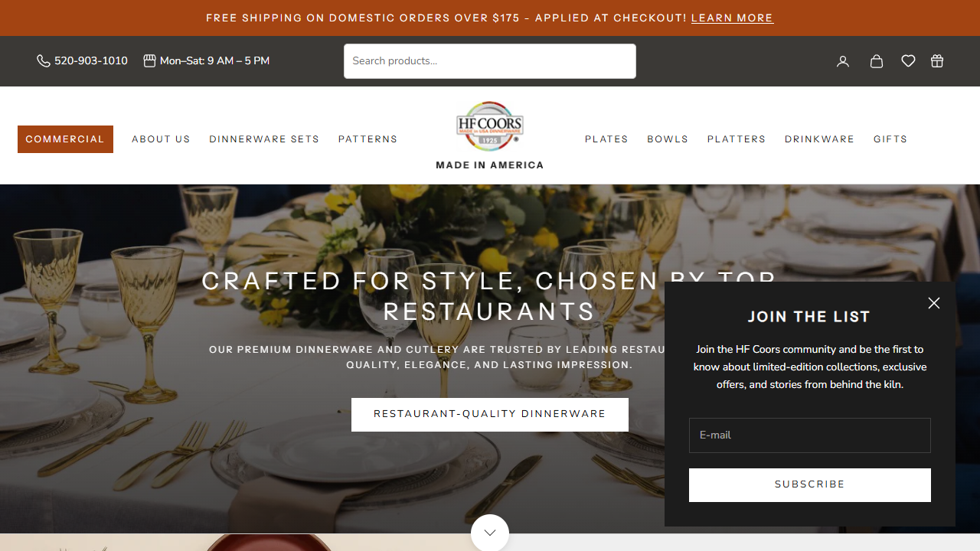Follow the Learn More shipping link
This screenshot has width=980, height=551.
[x=733, y=18]
